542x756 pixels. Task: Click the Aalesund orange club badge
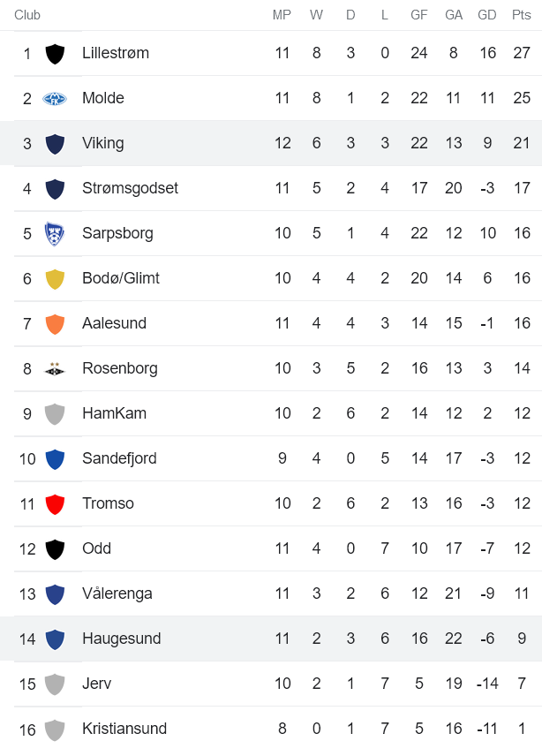click(56, 323)
